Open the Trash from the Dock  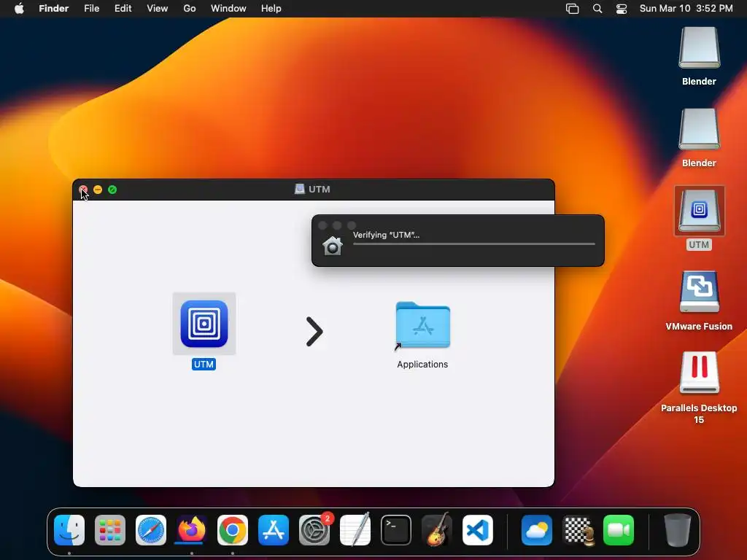tap(678, 530)
